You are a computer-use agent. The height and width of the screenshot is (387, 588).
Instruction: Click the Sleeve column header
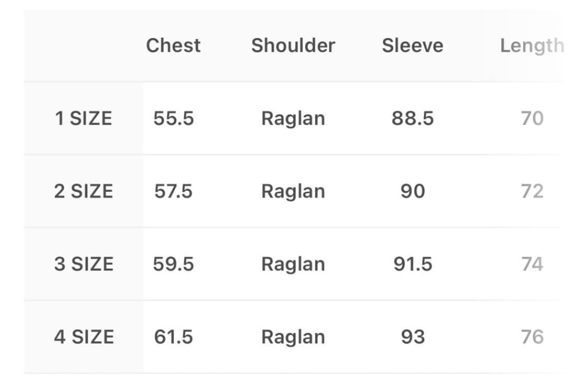pyautogui.click(x=412, y=45)
